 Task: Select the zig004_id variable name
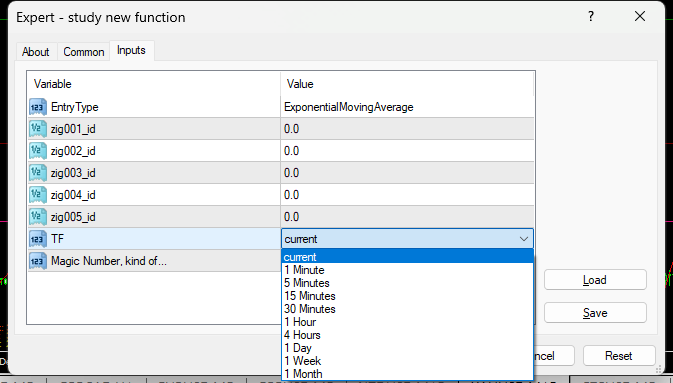click(73, 195)
